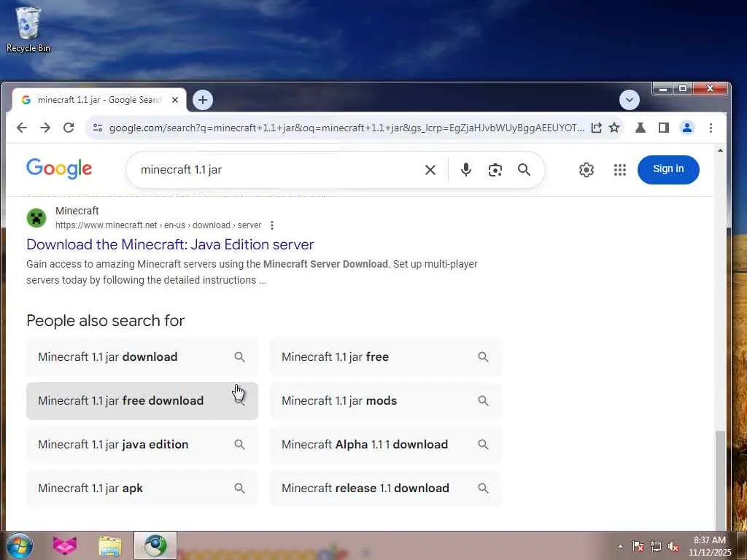747x560 pixels.
Task: Click the minecraft.net download server URL
Action: pos(158,225)
